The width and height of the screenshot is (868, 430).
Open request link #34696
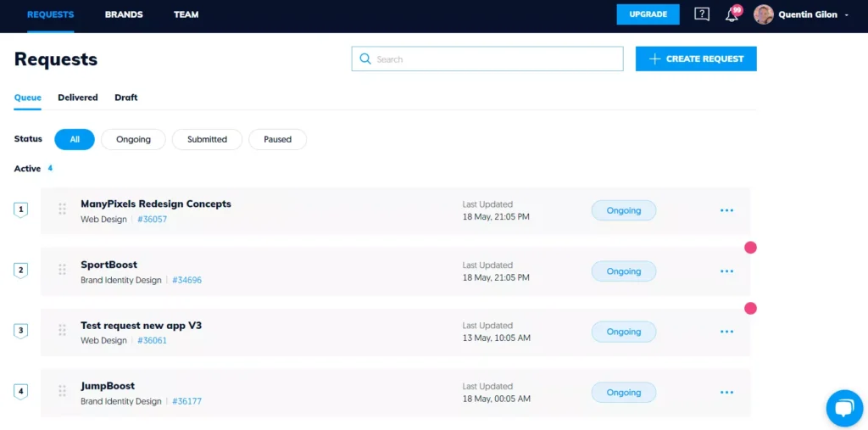187,281
